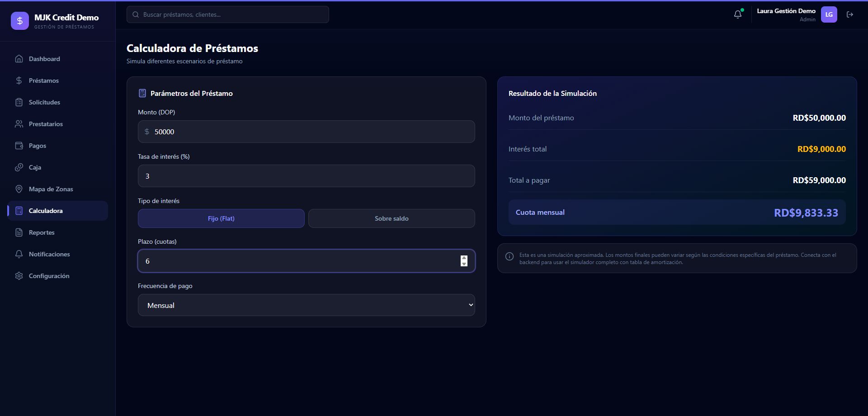Click the Solicitudes clipboard icon
Screen dimensions: 868x416
[19, 102]
